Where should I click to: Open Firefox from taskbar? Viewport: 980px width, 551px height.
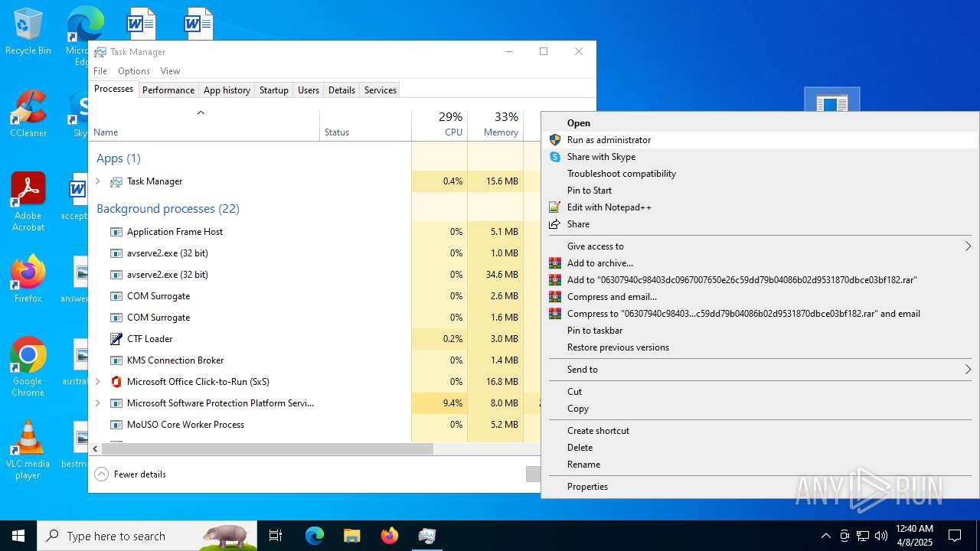(x=389, y=536)
